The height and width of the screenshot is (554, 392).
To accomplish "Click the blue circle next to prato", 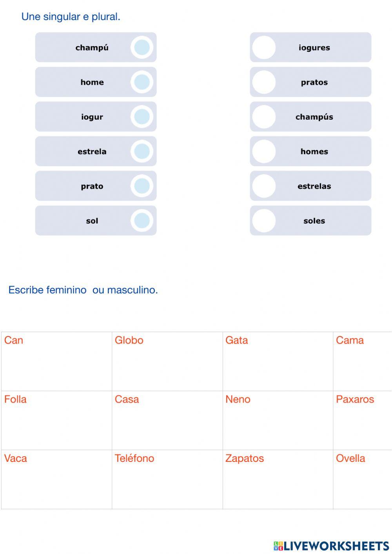I will click(142, 186).
